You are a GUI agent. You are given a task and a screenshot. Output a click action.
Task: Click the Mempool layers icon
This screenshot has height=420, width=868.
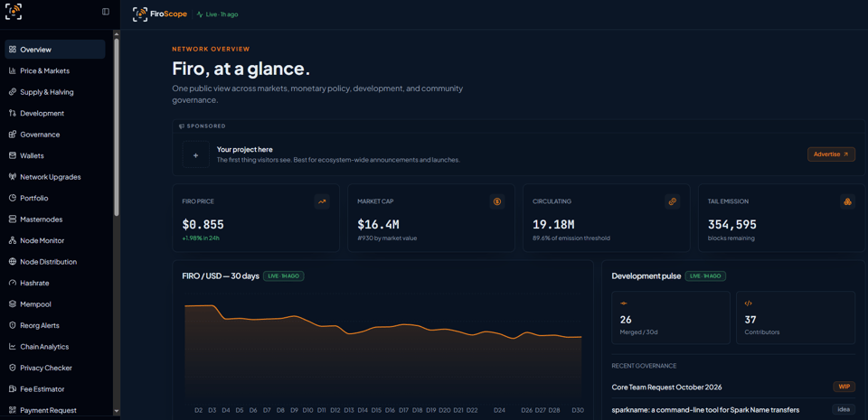(x=12, y=304)
